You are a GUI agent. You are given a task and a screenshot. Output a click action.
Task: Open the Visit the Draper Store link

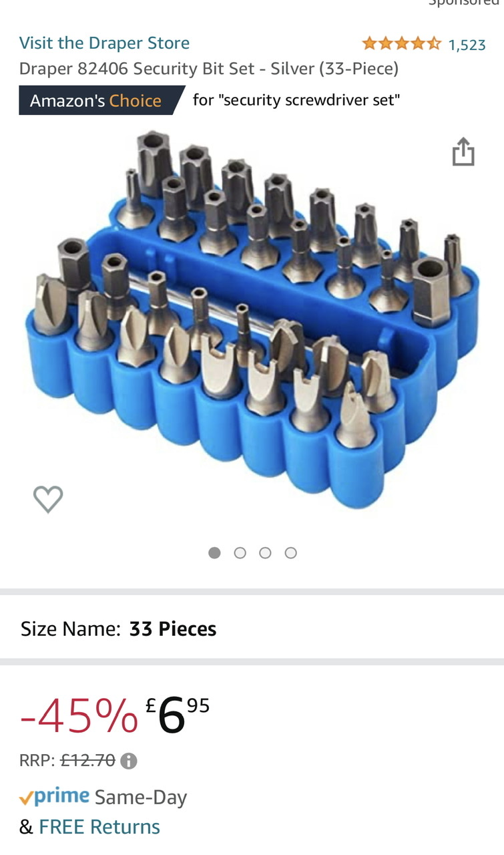click(x=104, y=43)
